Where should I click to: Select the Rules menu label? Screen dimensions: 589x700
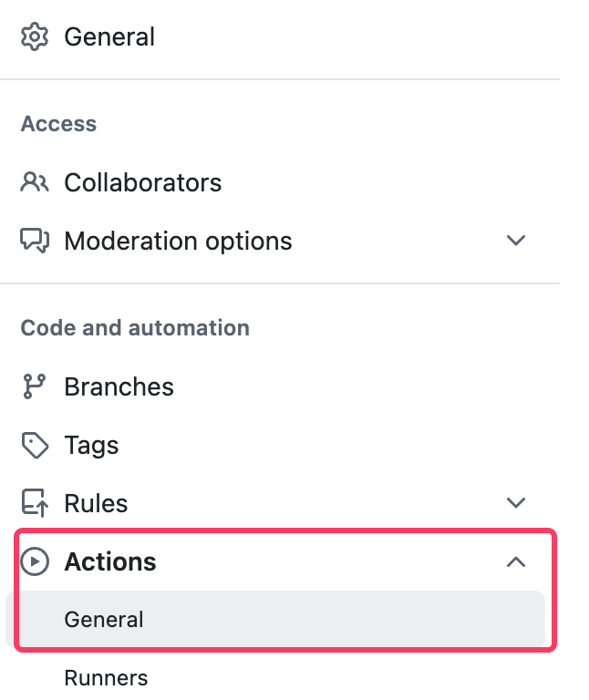coord(96,503)
